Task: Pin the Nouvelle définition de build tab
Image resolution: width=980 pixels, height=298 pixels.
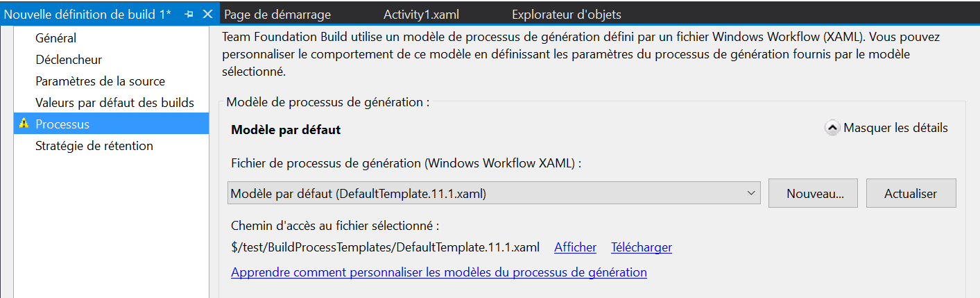Action: point(190,14)
